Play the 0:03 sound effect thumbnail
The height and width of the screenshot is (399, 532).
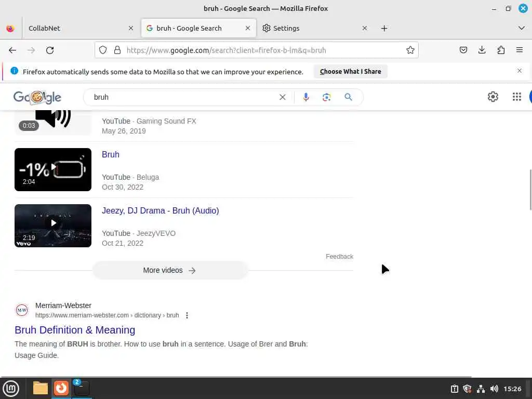53,123
